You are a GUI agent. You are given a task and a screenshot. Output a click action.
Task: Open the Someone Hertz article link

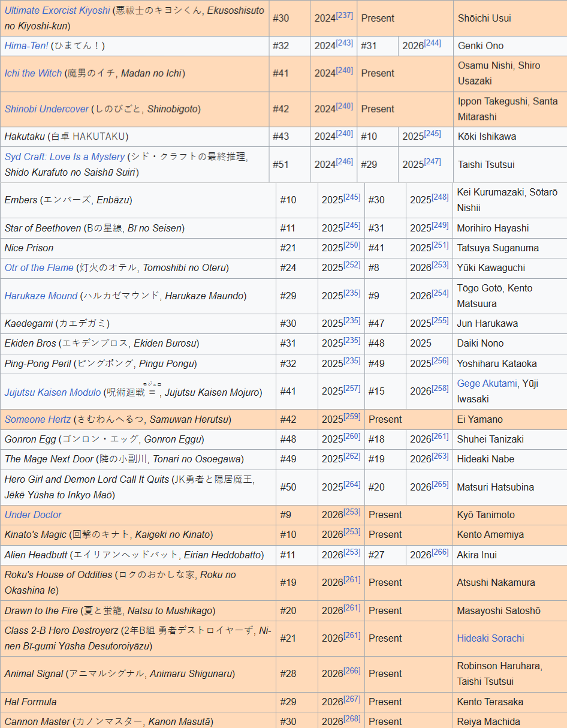pos(37,419)
